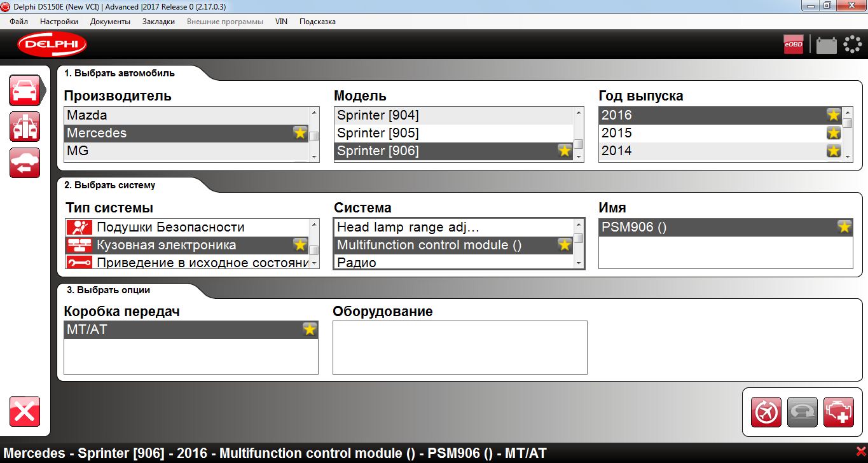This screenshot has height=463, width=868.
Task: Click the engine diagnostics start button
Action: point(839,412)
